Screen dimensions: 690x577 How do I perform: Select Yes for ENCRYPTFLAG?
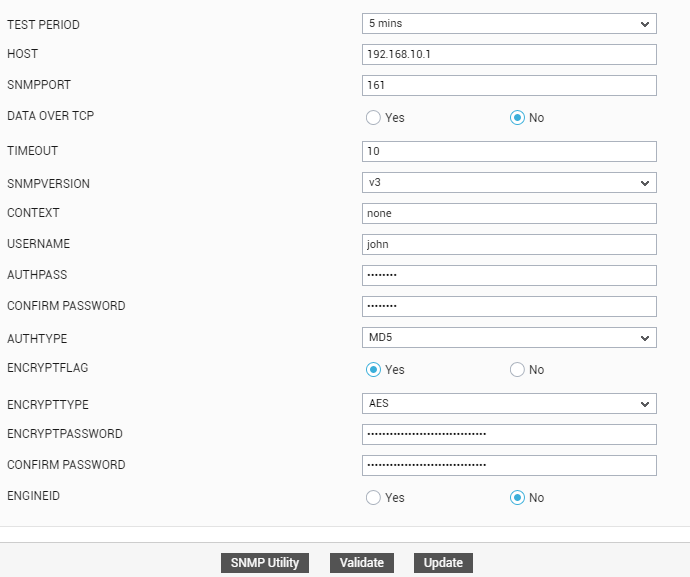click(x=373, y=369)
